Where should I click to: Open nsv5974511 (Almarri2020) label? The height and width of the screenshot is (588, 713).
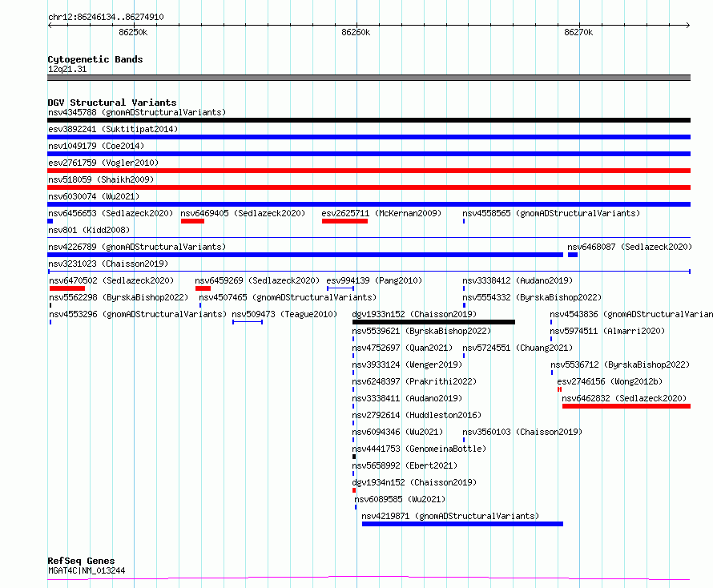click(x=607, y=331)
